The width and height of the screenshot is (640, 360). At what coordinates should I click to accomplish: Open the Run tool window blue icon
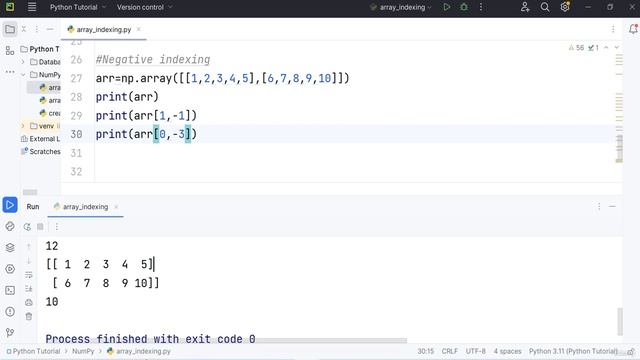click(10, 205)
